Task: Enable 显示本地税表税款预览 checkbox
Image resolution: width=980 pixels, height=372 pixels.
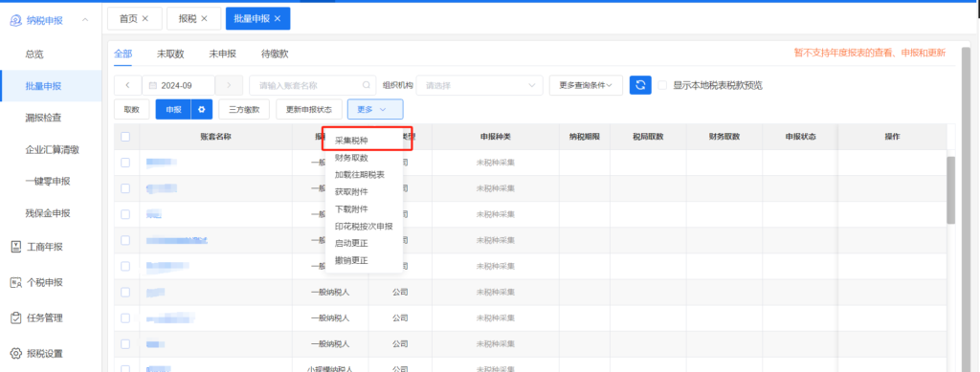Action: click(x=662, y=85)
